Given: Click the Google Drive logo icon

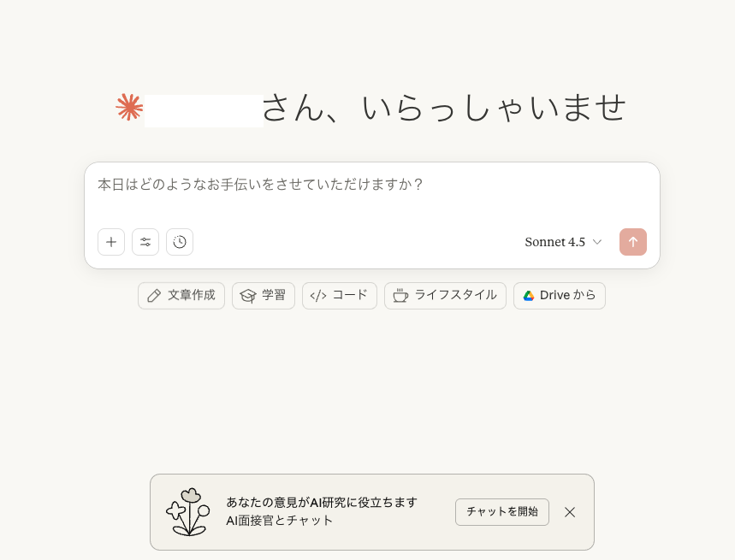Looking at the screenshot, I should (x=529, y=296).
